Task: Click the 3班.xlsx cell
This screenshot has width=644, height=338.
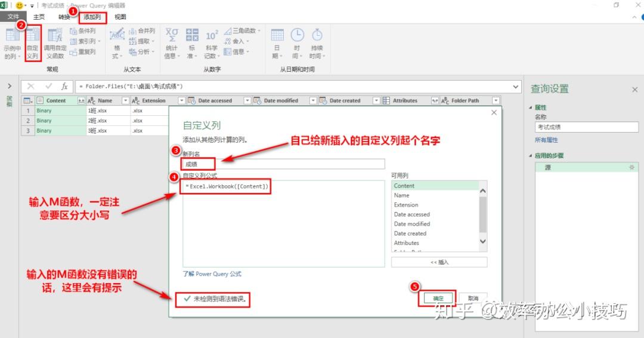Action: click(109, 131)
